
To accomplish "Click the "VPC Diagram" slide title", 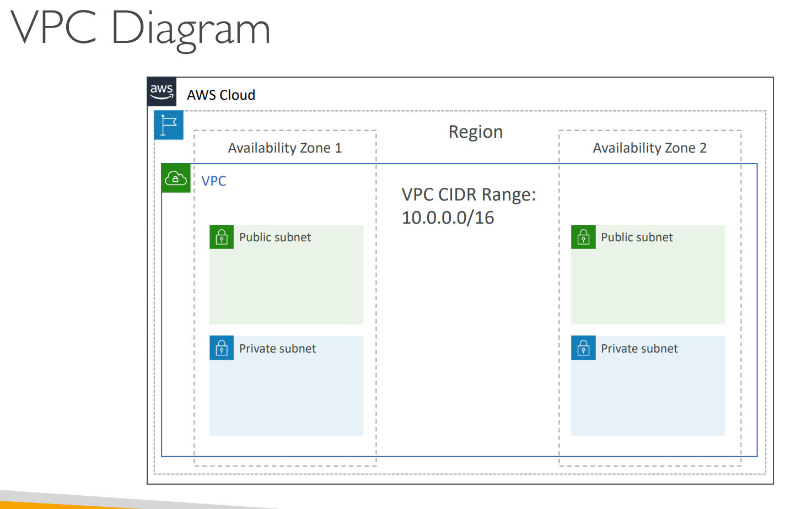I will 141,29.
